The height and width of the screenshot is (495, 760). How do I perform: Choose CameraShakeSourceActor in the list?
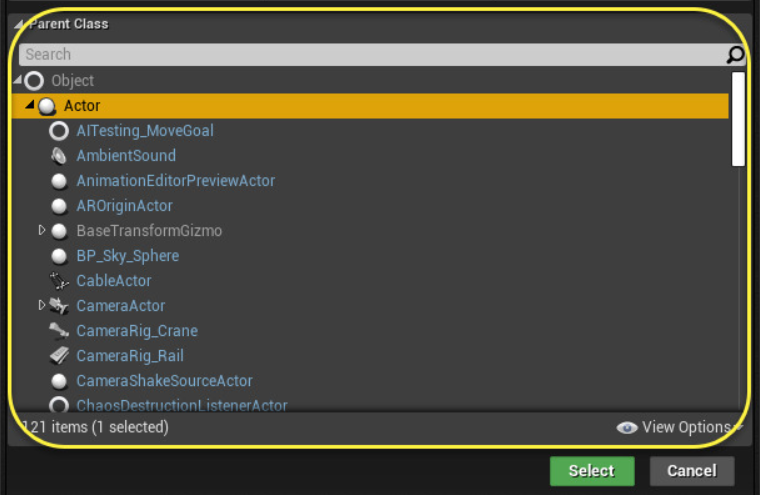[x=164, y=381]
